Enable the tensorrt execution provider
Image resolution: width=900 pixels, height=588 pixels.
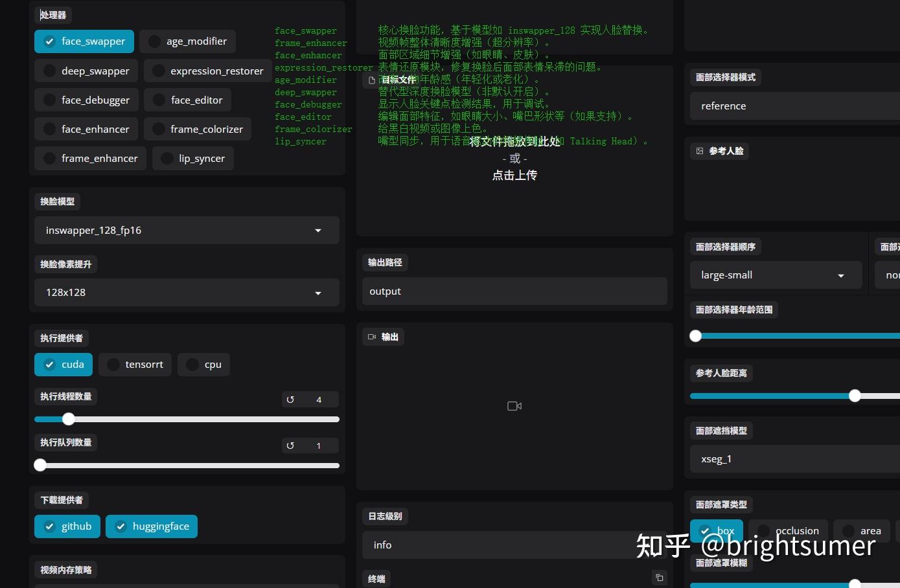pyautogui.click(x=135, y=364)
